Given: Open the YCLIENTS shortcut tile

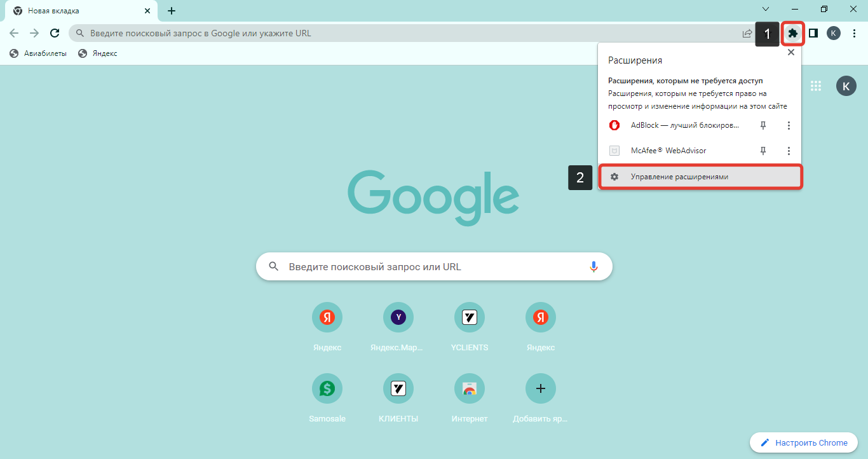Looking at the screenshot, I should pos(470,317).
